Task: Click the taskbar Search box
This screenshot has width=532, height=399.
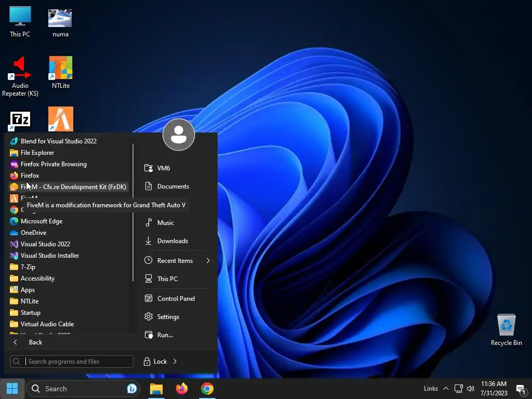Action: (83, 389)
